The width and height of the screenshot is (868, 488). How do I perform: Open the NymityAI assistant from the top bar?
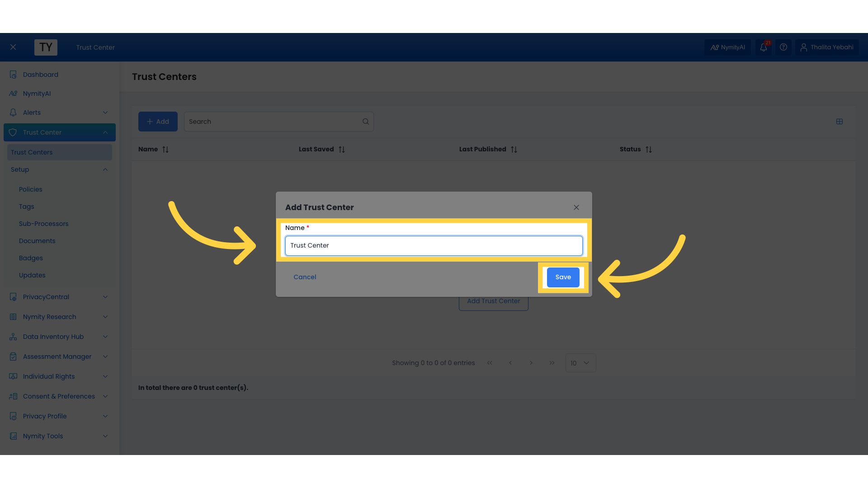[727, 47]
